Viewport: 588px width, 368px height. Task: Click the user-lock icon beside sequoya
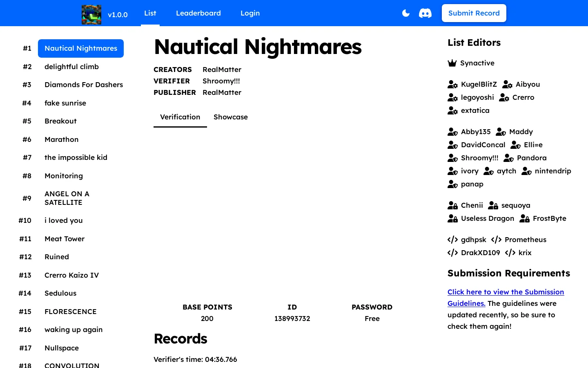[x=493, y=205]
